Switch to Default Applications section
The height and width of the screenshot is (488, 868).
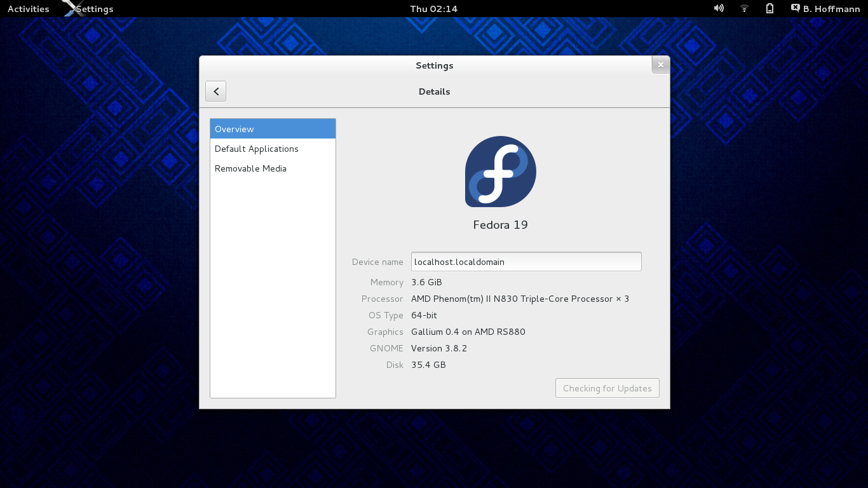pos(273,149)
